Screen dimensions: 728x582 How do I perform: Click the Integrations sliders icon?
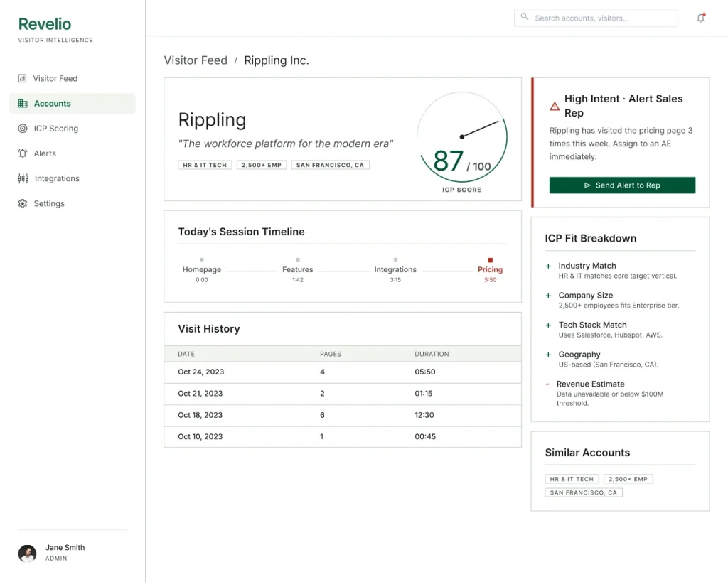pos(23,178)
